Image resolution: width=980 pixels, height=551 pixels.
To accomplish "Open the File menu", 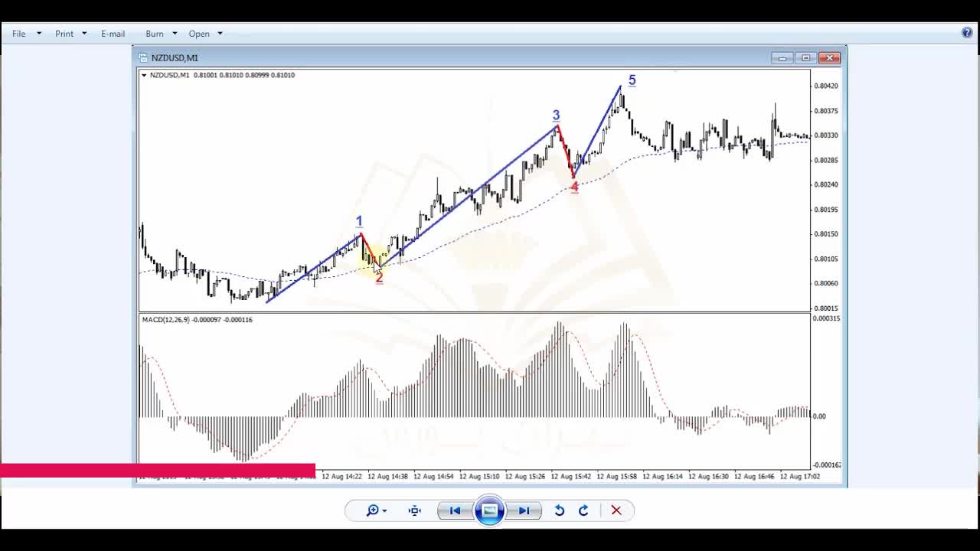I will (x=19, y=34).
